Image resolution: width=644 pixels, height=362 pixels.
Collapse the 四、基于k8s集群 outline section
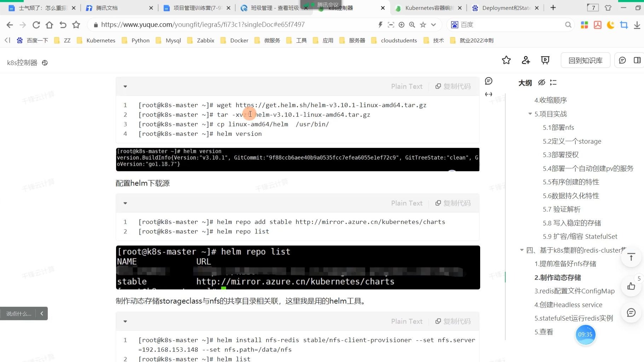click(x=522, y=250)
